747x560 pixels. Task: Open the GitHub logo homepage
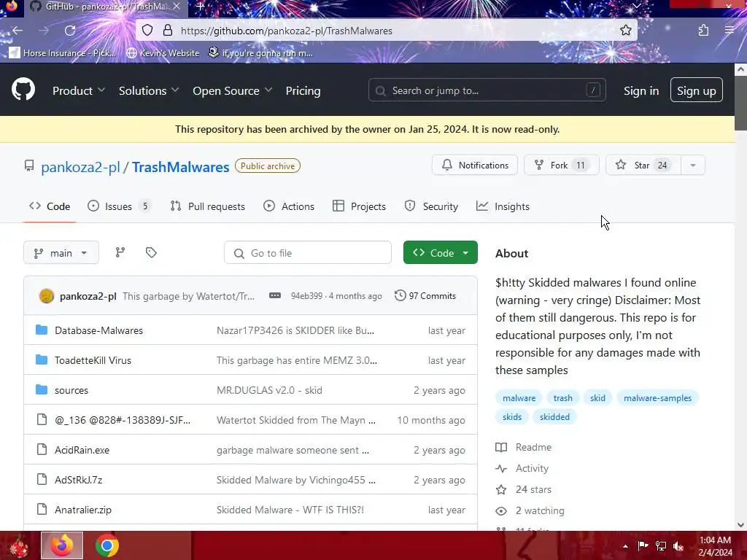tap(23, 90)
